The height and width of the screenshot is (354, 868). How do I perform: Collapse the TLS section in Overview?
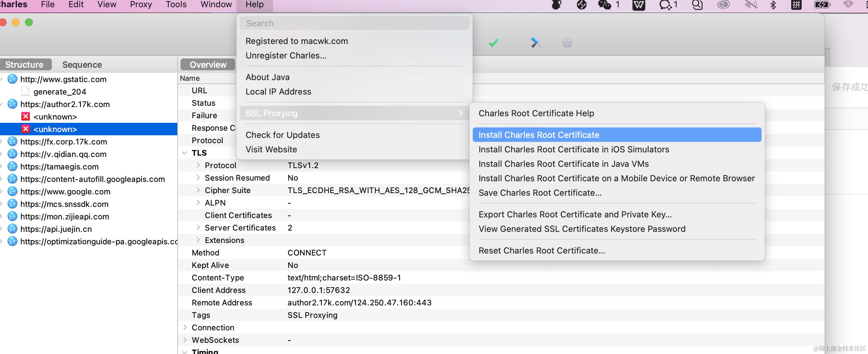point(184,153)
